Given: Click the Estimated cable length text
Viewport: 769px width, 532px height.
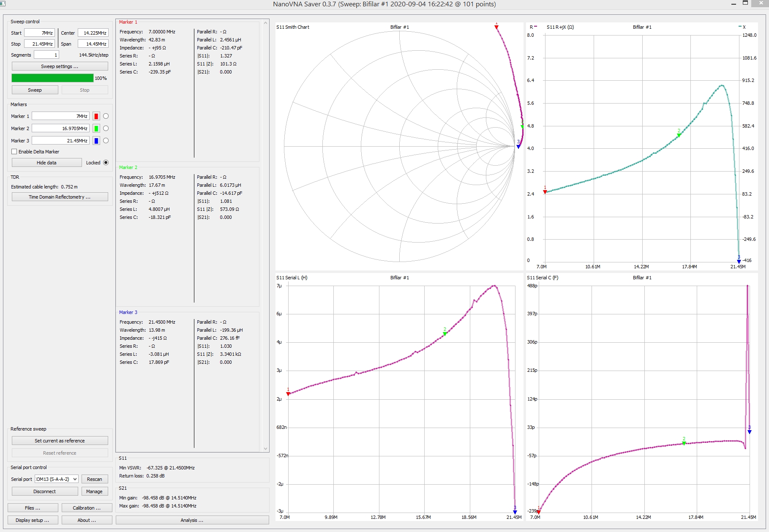Looking at the screenshot, I should (44, 187).
